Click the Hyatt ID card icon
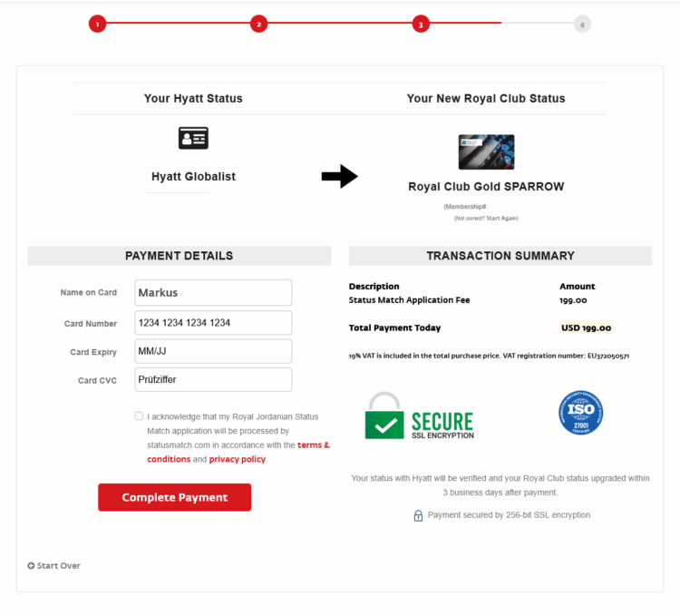The height and width of the screenshot is (616, 680). point(193,138)
